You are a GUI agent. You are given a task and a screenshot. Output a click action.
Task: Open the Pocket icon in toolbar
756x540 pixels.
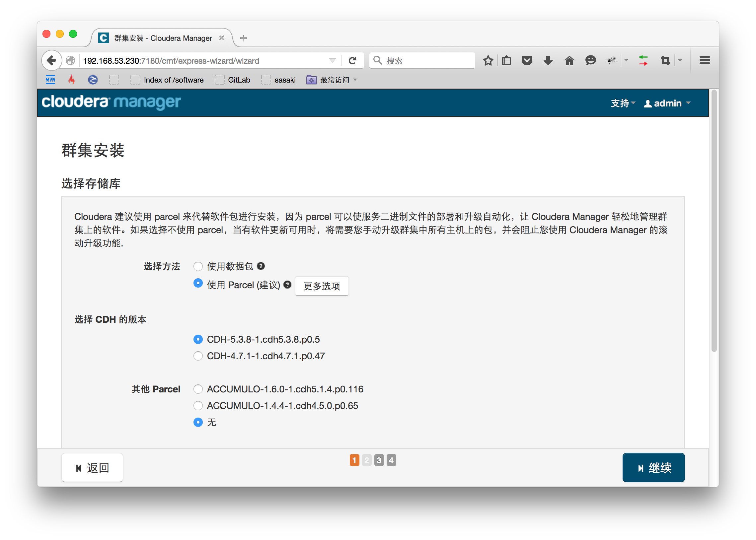point(527,60)
